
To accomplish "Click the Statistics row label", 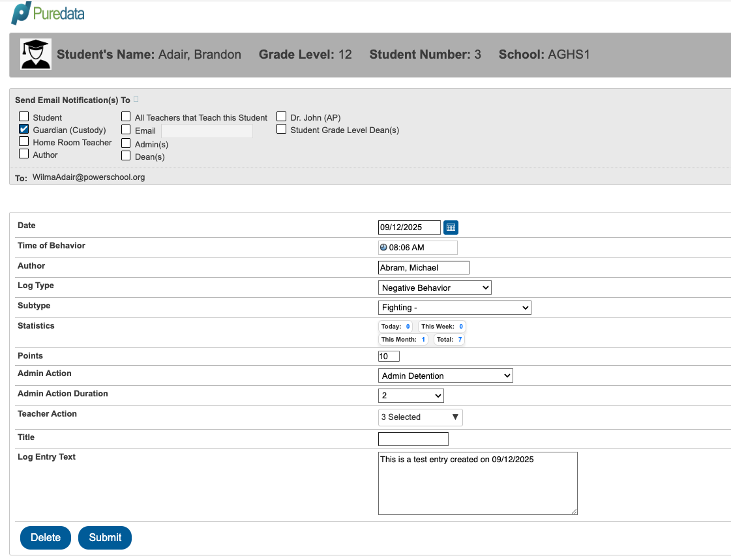I will [x=36, y=326].
